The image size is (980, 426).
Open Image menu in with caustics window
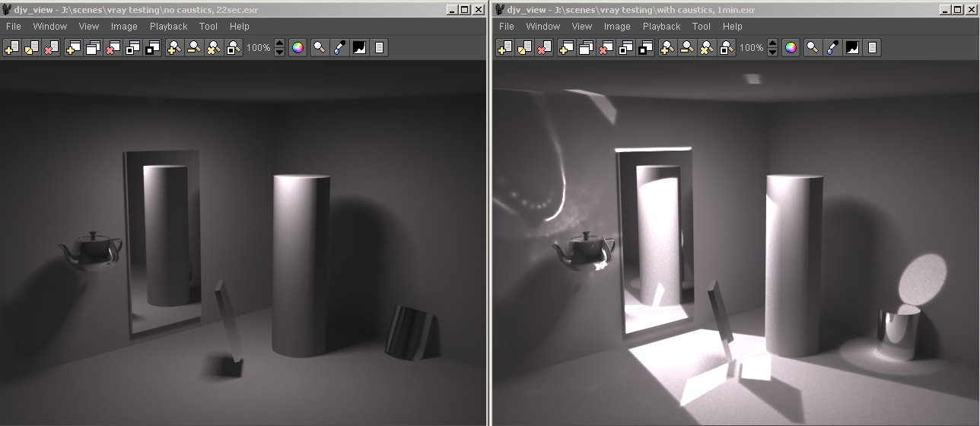pos(617,26)
